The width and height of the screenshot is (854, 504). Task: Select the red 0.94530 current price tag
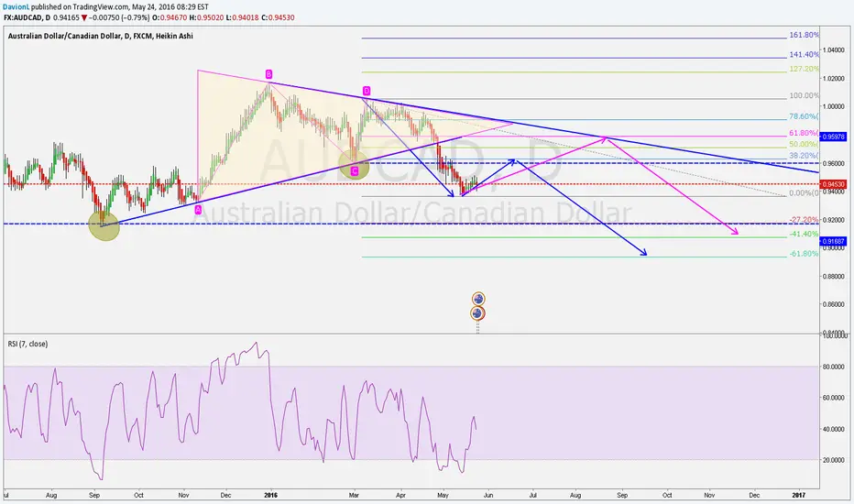click(x=833, y=185)
